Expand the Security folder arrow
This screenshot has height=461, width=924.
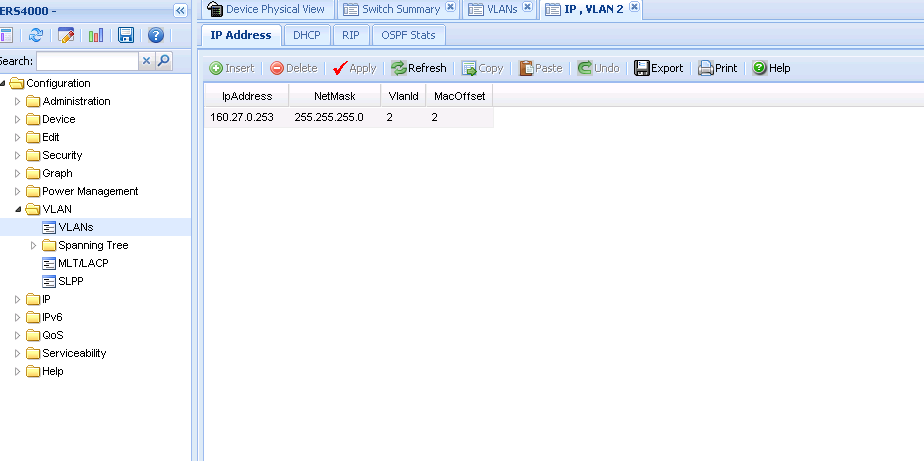point(18,156)
